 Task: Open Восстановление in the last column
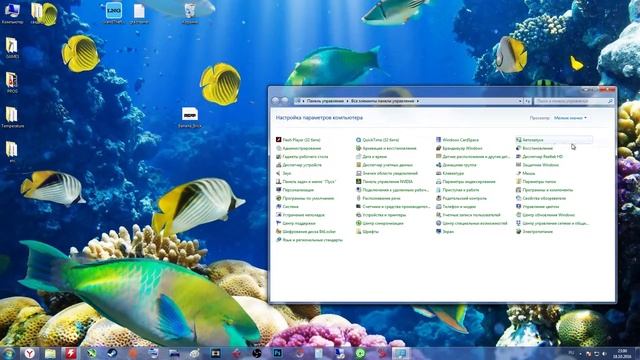click(x=534, y=149)
